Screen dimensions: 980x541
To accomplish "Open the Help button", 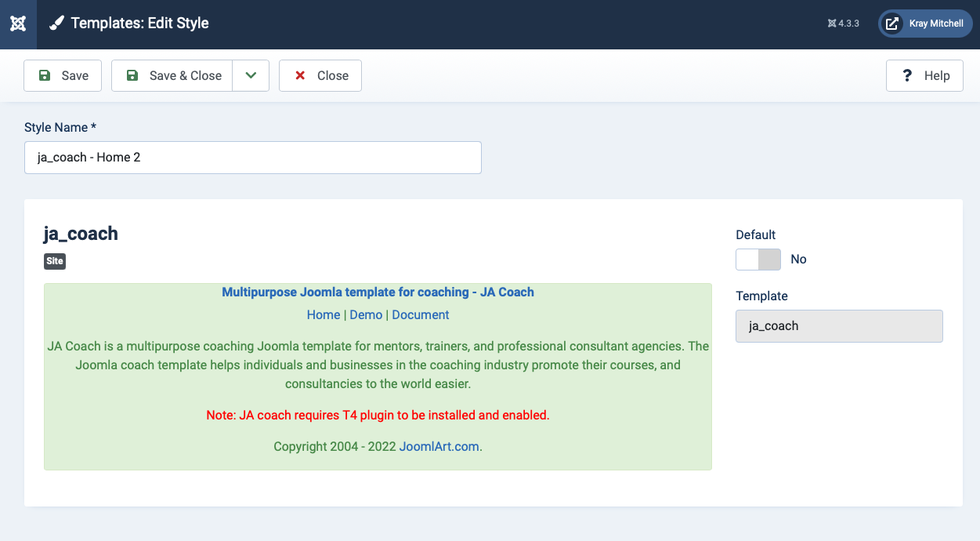I will point(924,75).
